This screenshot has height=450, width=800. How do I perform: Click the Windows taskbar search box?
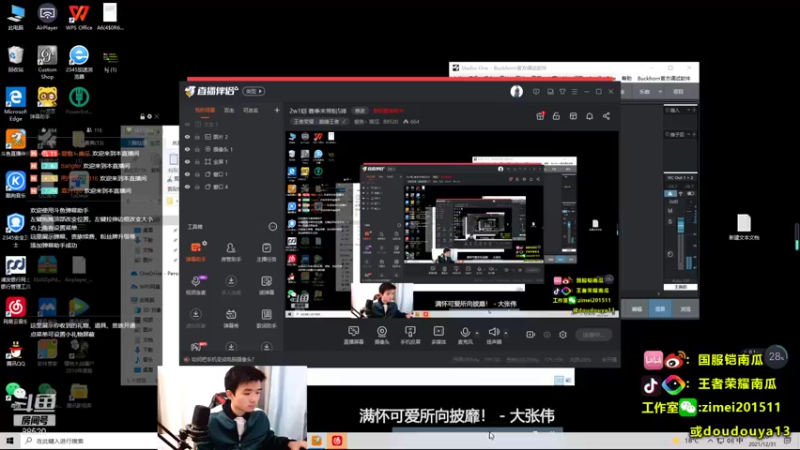pyautogui.click(x=89, y=440)
